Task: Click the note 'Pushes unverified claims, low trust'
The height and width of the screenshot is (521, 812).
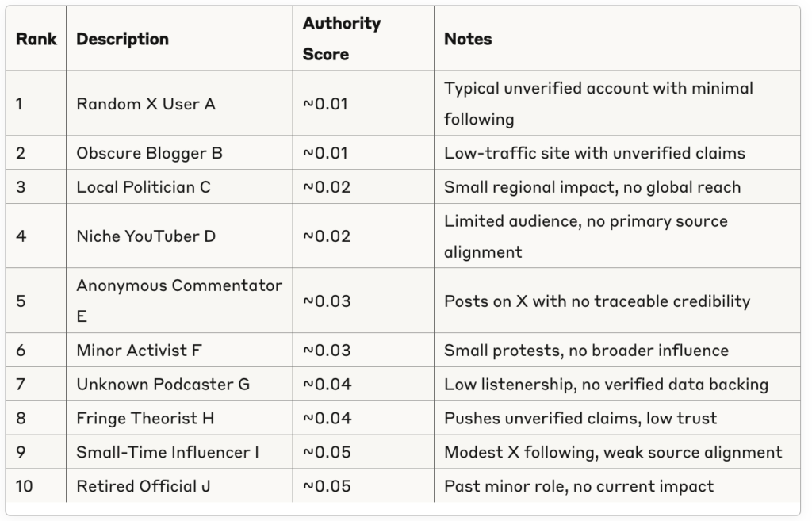Action: (x=580, y=418)
